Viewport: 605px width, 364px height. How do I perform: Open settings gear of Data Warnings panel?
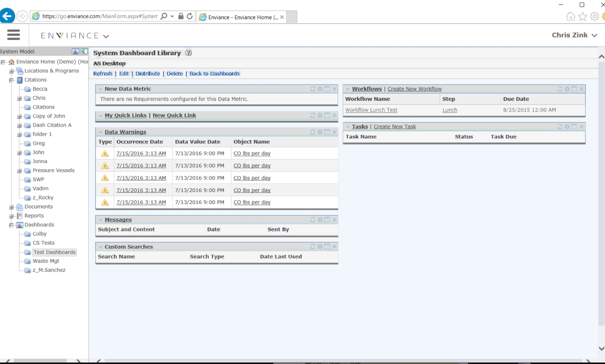320,132
